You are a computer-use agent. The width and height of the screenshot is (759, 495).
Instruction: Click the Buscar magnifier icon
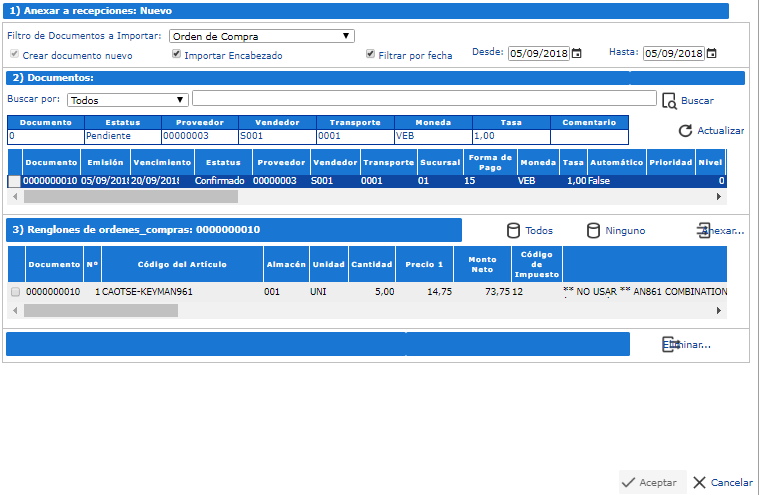pyautogui.click(x=669, y=100)
